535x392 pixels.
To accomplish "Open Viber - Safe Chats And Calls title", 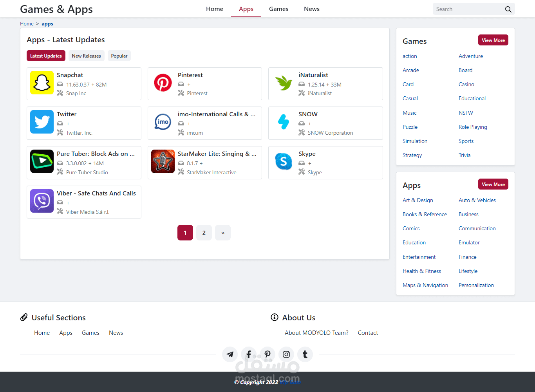I will (x=96, y=193).
